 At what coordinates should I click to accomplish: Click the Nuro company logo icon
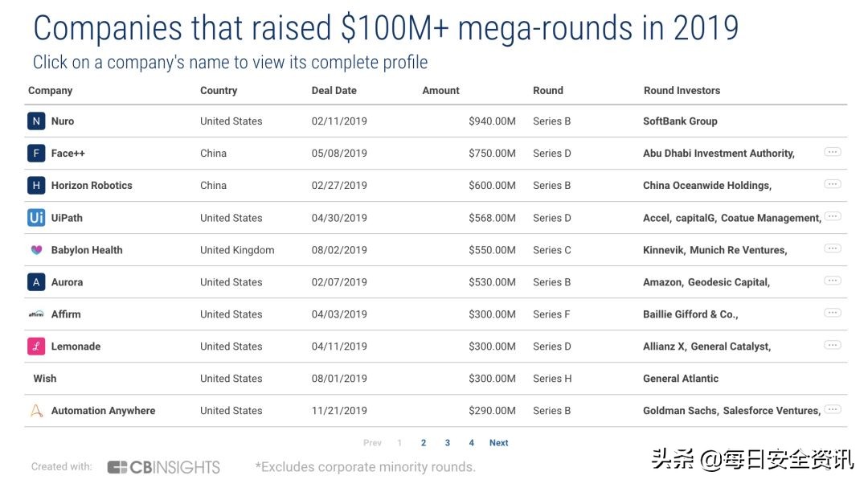click(36, 121)
